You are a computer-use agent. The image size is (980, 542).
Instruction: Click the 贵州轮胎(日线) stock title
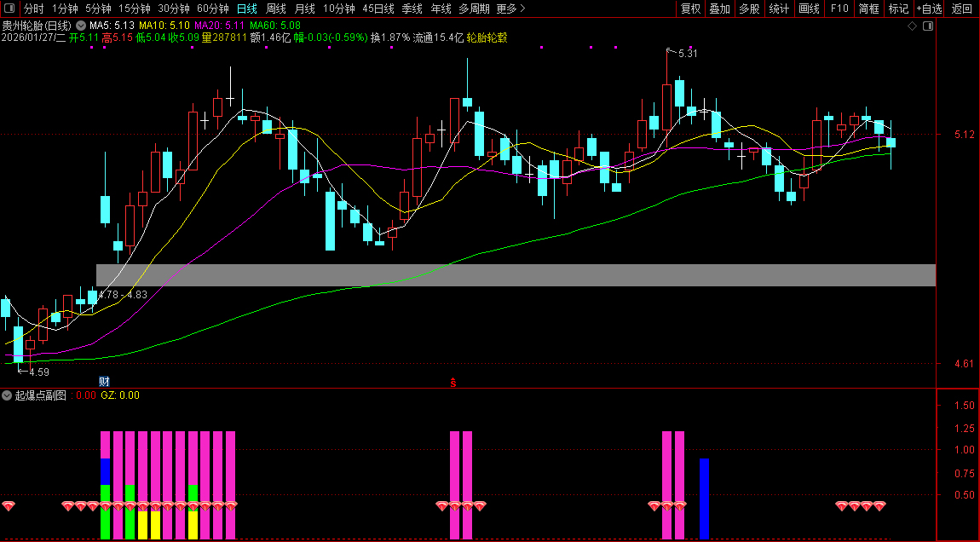[37, 26]
